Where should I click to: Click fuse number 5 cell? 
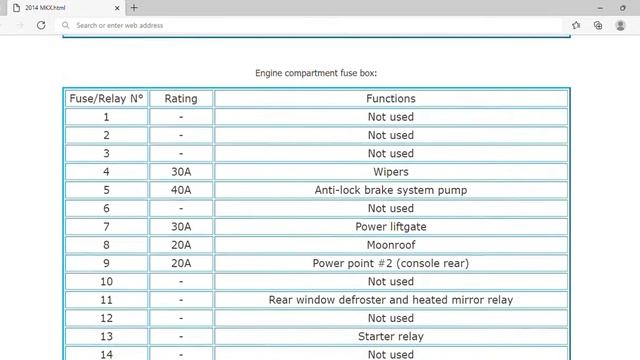click(x=106, y=190)
